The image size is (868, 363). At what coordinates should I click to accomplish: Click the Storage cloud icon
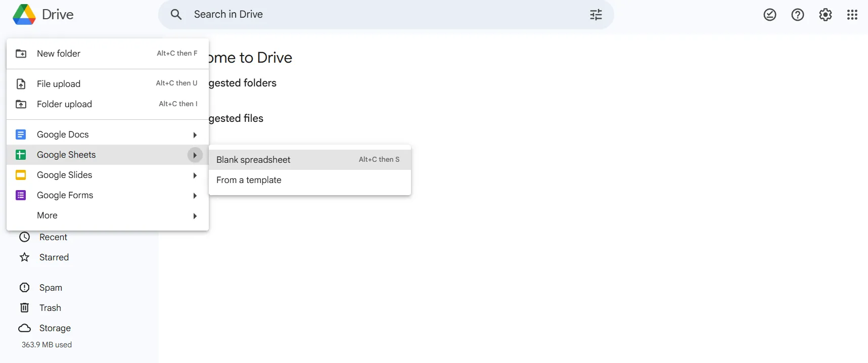click(x=24, y=328)
